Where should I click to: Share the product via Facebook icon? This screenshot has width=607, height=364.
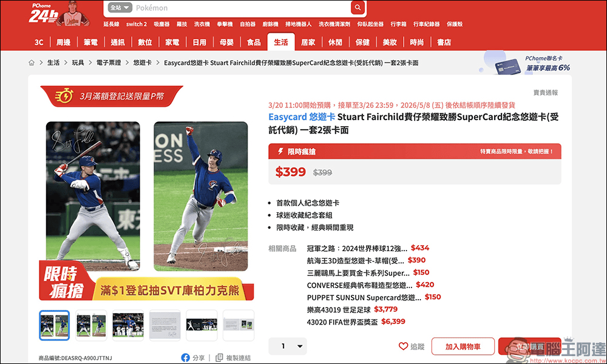[186, 358]
